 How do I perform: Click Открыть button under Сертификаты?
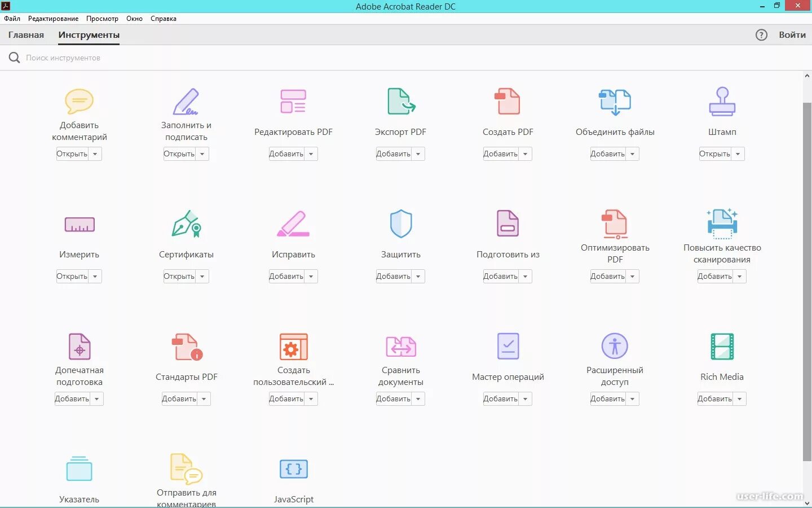[179, 276]
